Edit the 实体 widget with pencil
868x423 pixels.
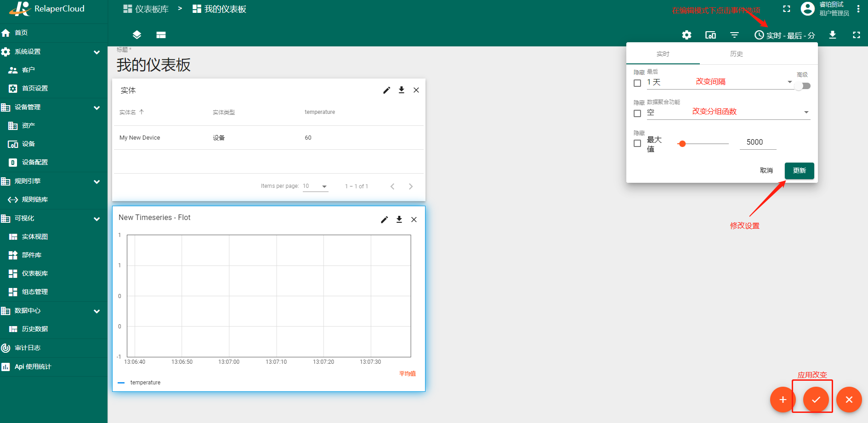pyautogui.click(x=387, y=90)
